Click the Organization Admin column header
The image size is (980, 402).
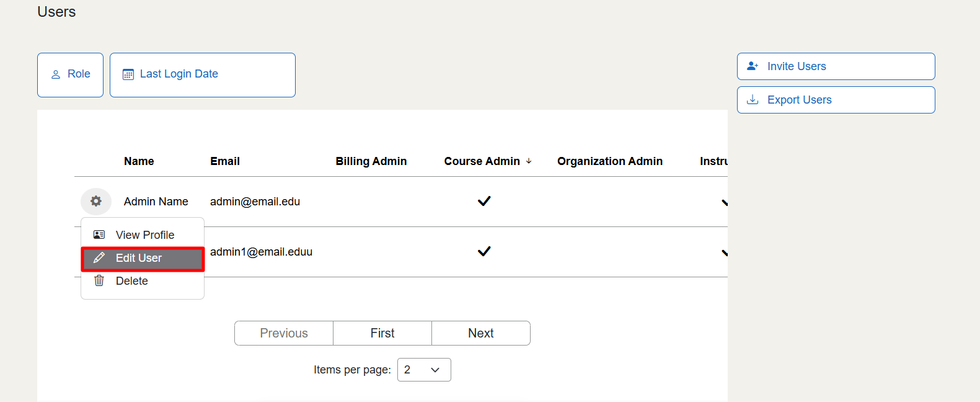point(610,161)
